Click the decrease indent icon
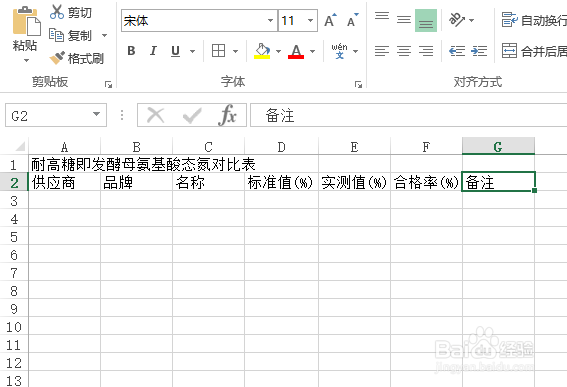 coord(457,51)
